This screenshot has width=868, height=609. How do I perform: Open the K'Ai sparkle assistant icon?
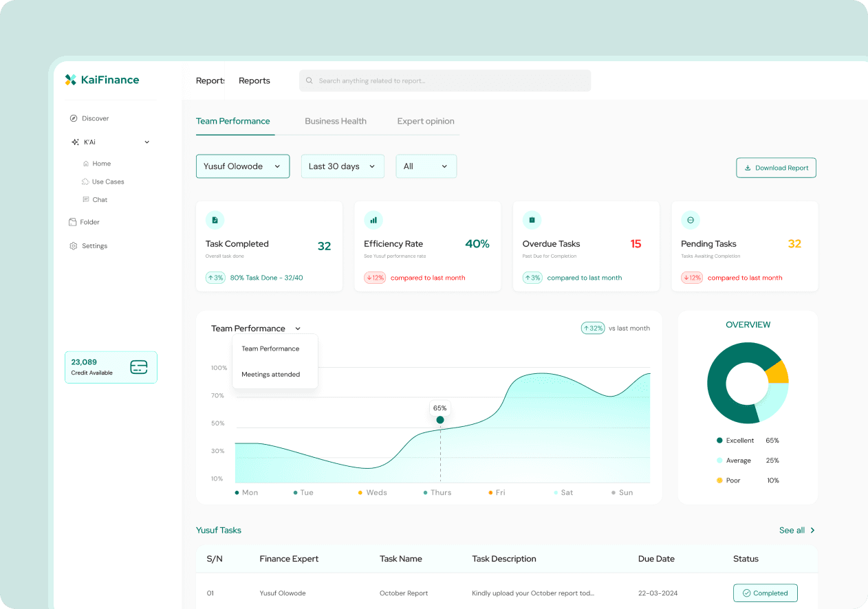[74, 142]
